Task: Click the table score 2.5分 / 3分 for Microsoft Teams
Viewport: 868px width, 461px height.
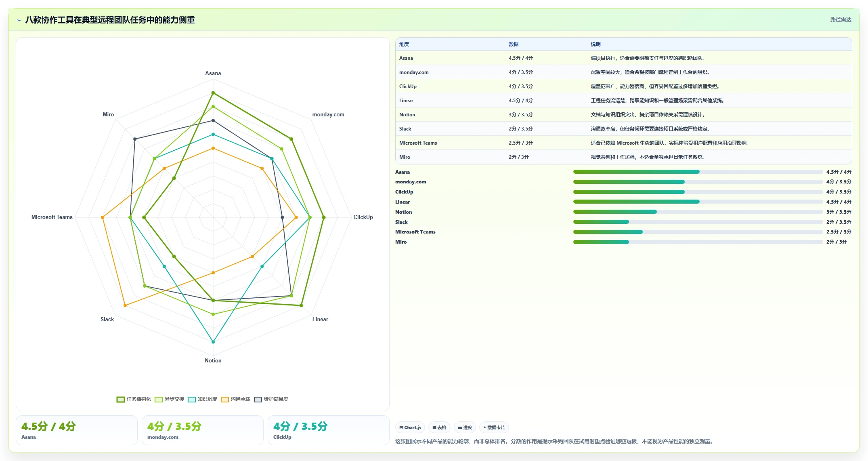Action: click(521, 143)
